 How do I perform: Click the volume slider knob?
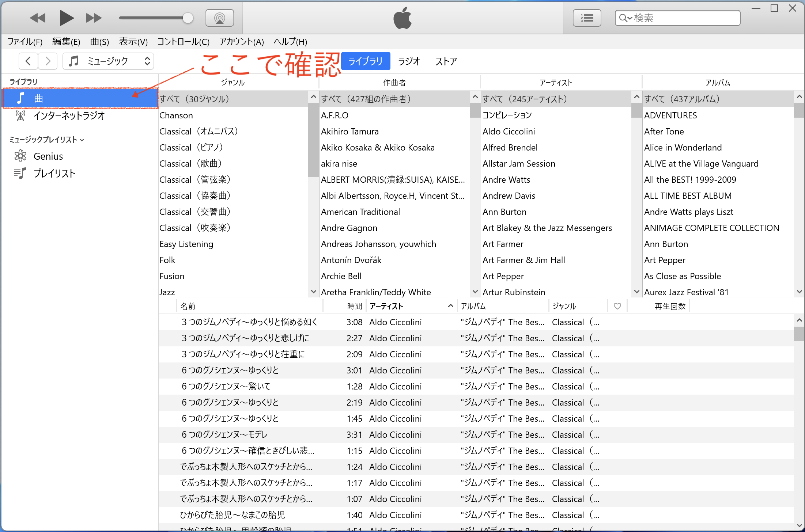[x=188, y=18]
